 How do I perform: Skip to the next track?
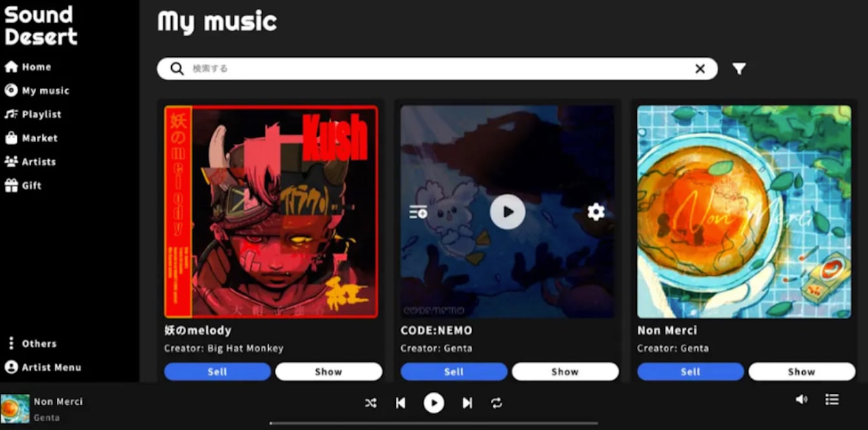point(467,403)
